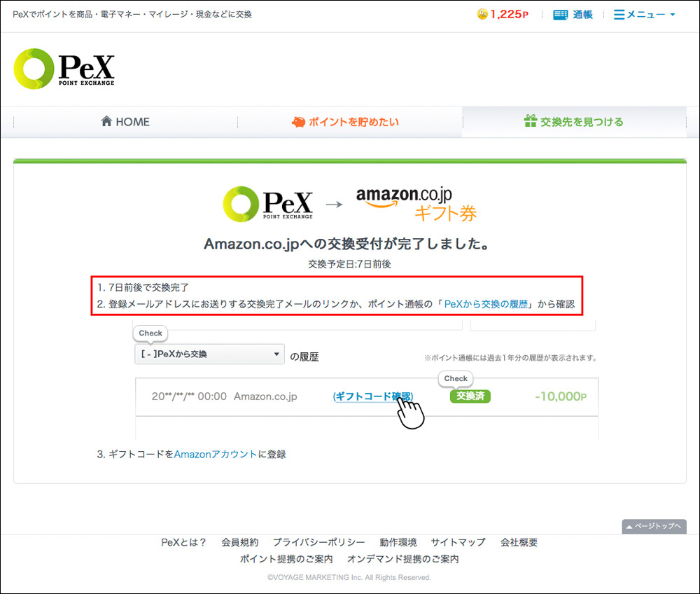Click the house icon beside HOME
Viewport: 700px width, 594px height.
[x=106, y=121]
